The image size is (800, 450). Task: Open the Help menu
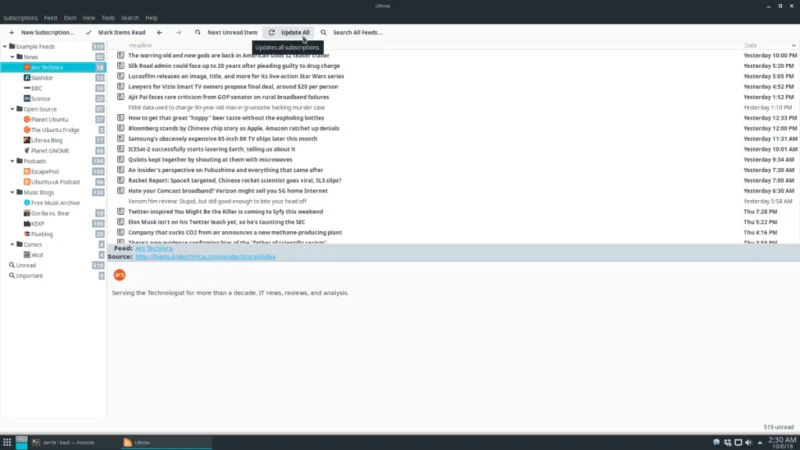(152, 18)
